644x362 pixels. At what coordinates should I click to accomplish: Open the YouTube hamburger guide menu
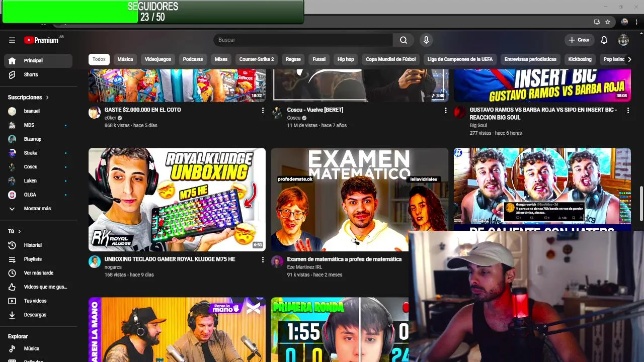point(12,40)
